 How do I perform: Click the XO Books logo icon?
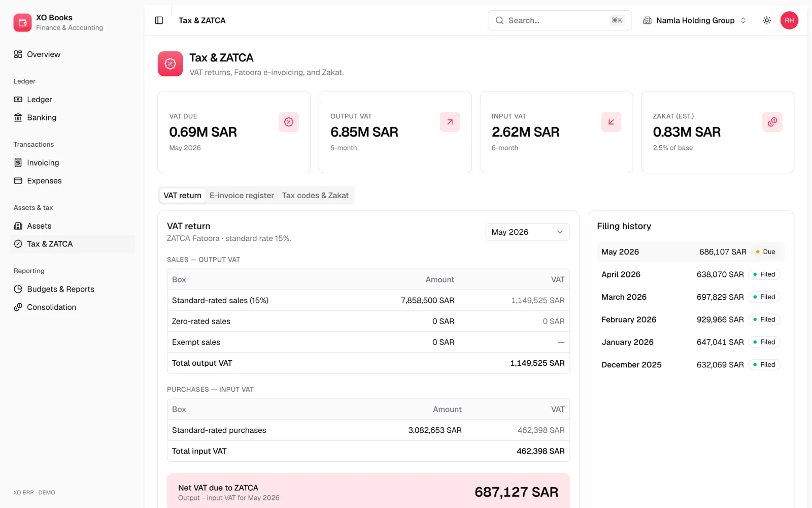pos(22,22)
